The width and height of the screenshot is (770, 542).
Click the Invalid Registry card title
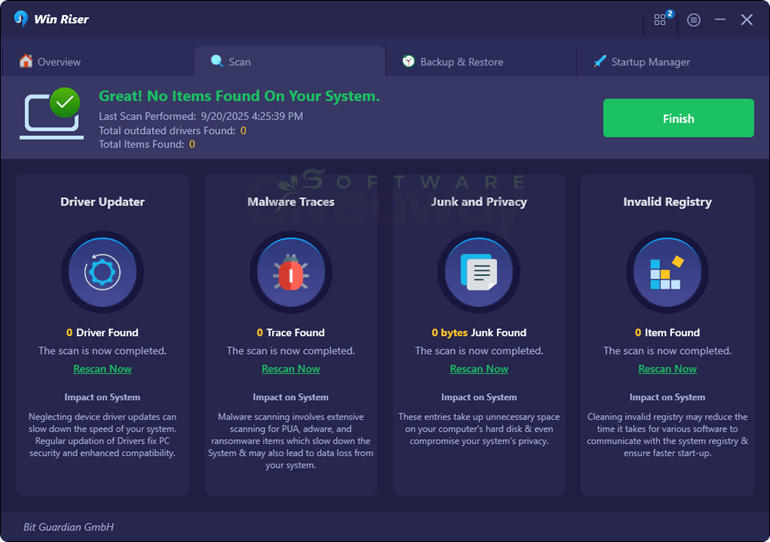click(667, 202)
